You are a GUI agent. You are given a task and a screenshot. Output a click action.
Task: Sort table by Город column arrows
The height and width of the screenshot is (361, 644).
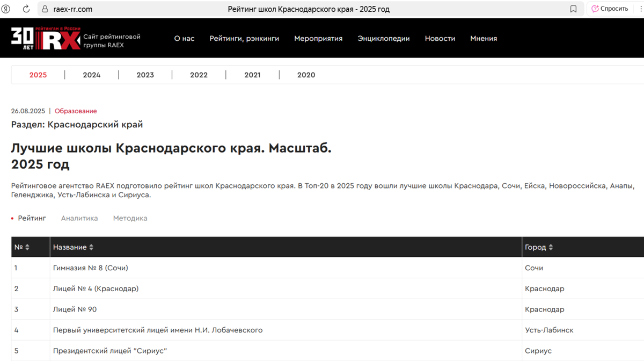pyautogui.click(x=551, y=247)
